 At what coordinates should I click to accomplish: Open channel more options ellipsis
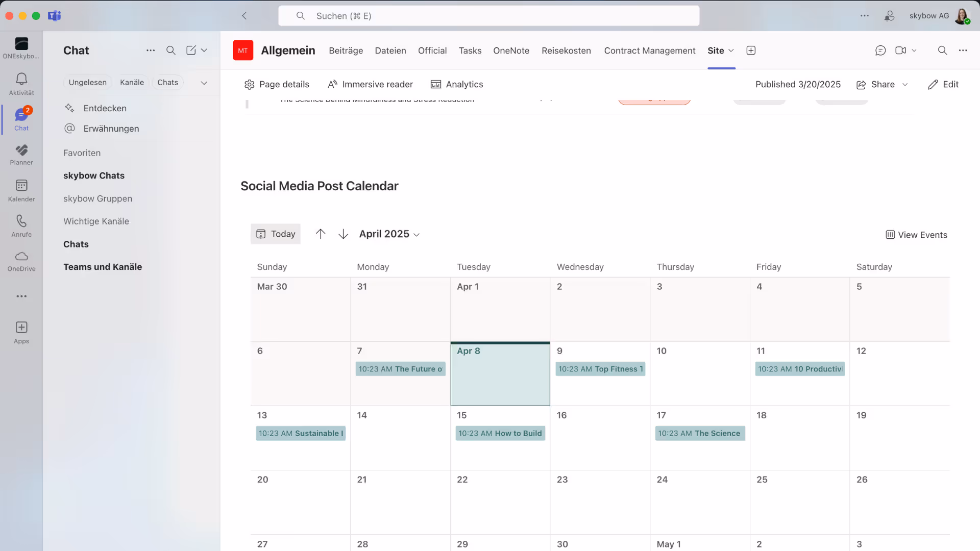click(963, 50)
